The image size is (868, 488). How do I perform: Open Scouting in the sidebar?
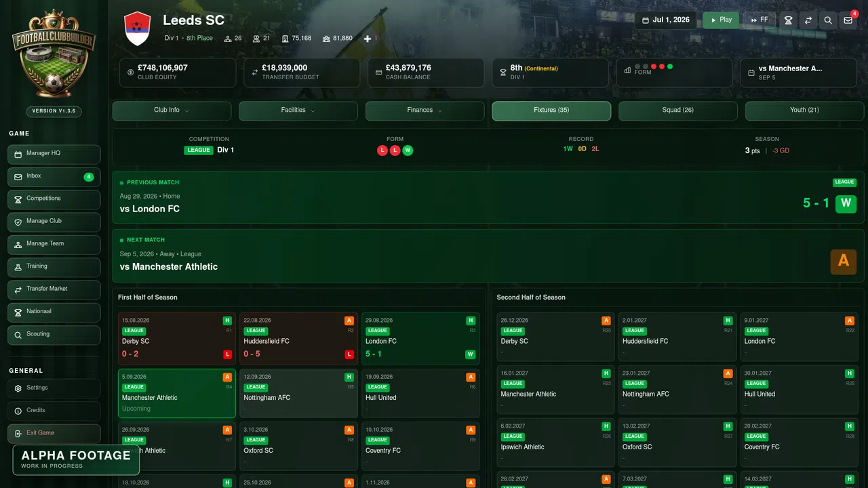54,335
